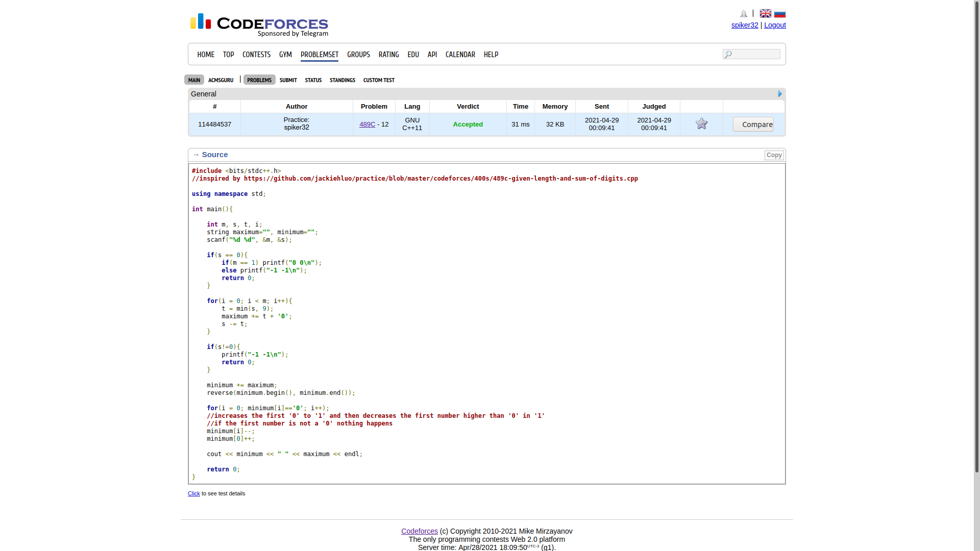Copy the source code with Copy button
980x551 pixels.
(774, 155)
